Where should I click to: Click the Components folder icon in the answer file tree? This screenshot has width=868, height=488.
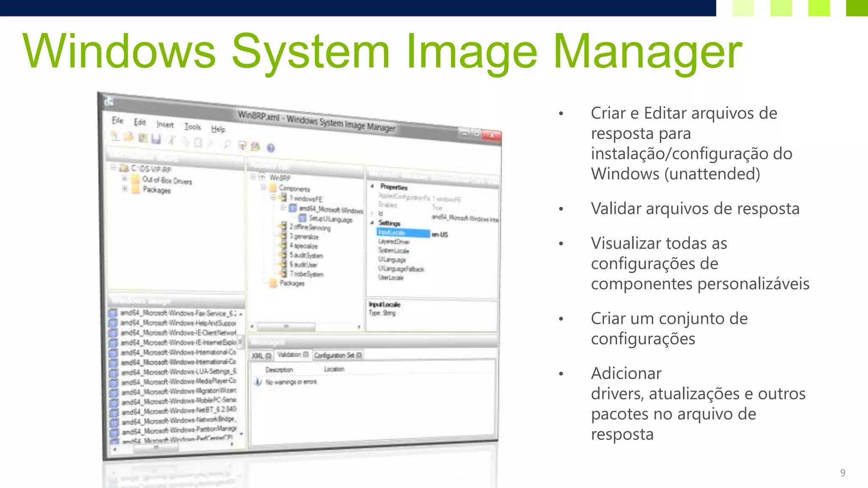273,188
